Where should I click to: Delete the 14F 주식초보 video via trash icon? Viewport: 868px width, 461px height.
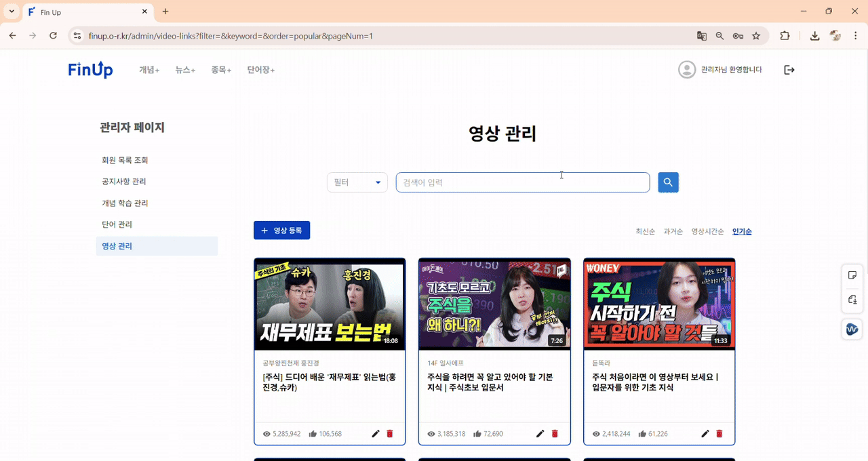pyautogui.click(x=555, y=433)
